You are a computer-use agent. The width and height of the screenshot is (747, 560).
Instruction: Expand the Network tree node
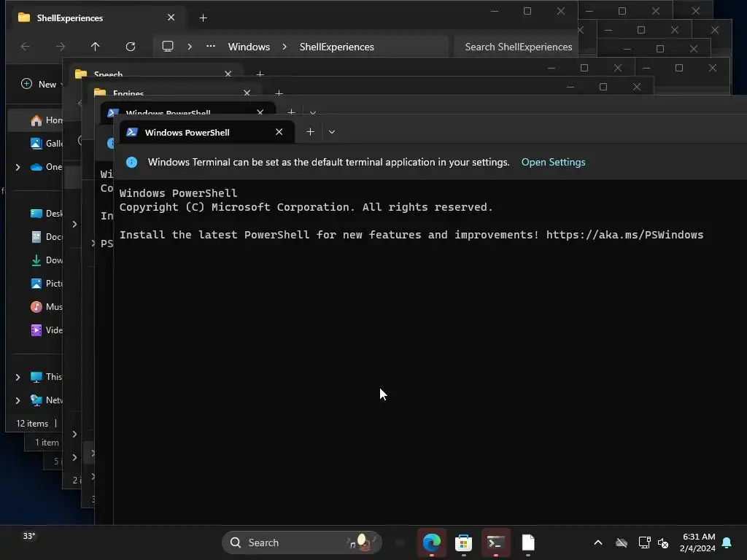pyautogui.click(x=18, y=400)
